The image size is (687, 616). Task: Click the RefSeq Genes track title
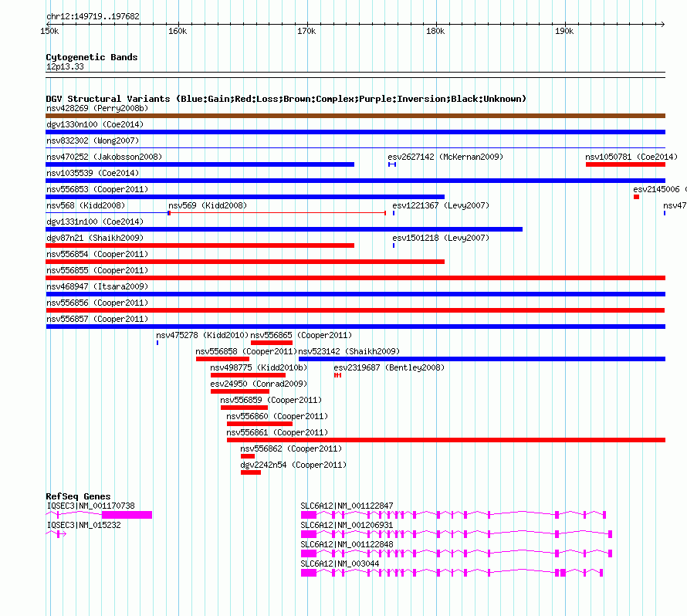(x=78, y=496)
